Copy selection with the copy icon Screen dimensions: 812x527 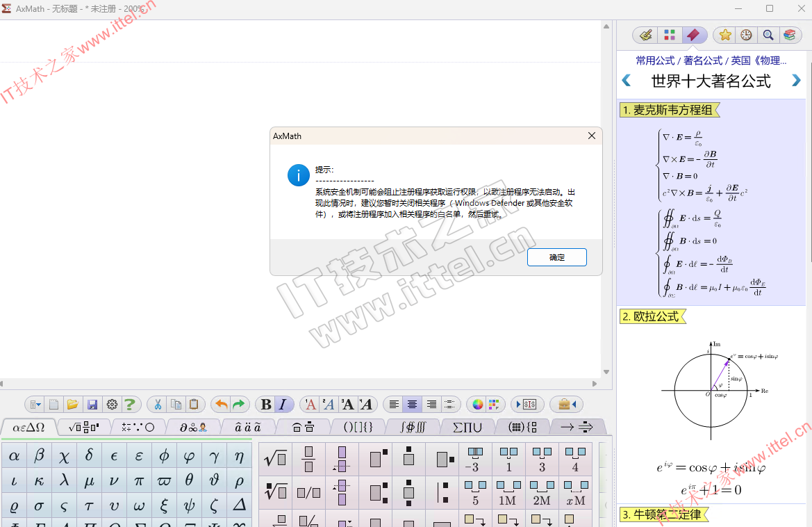pos(176,404)
